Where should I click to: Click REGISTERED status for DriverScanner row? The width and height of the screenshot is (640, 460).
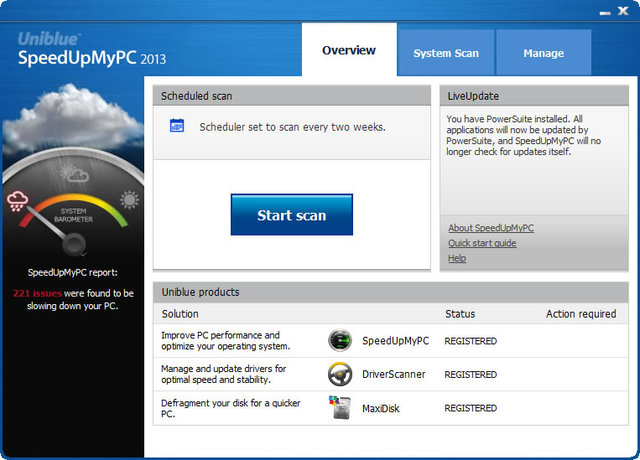(x=471, y=374)
